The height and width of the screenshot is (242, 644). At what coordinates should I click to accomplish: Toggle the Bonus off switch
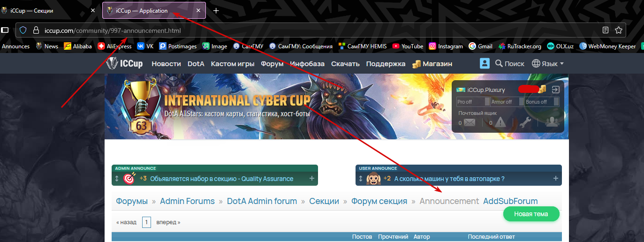click(542, 102)
